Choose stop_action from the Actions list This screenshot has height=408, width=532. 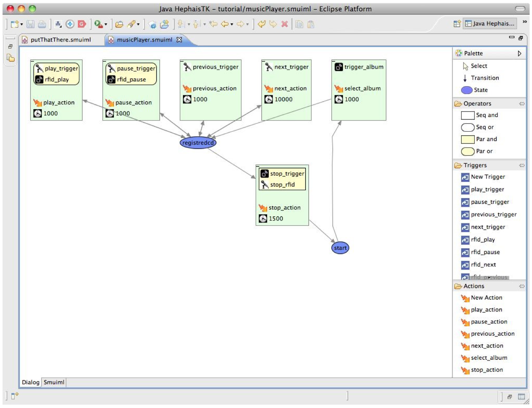click(487, 370)
